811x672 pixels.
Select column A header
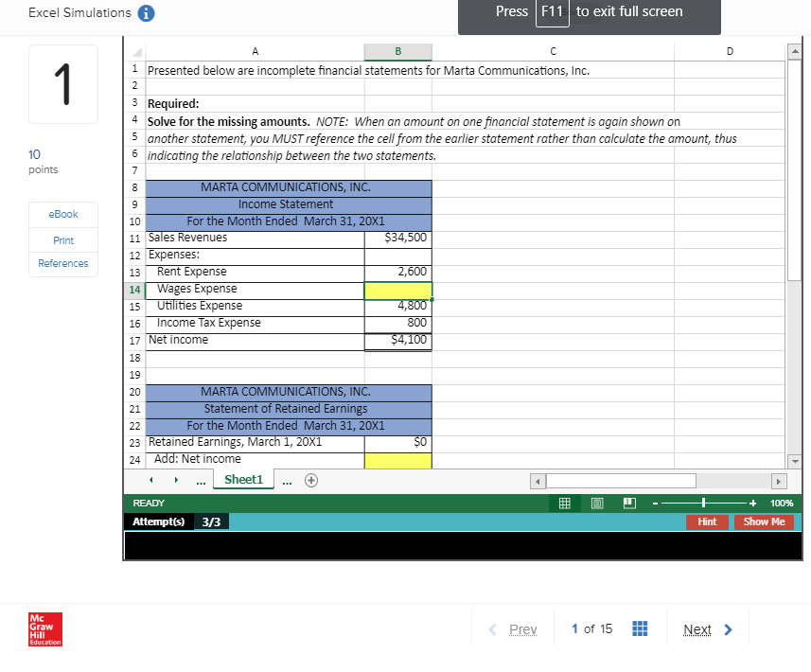(255, 52)
